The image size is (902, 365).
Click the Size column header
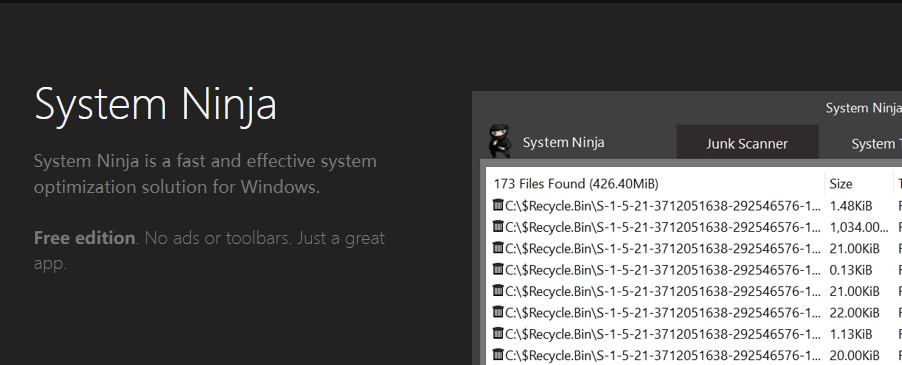840,184
